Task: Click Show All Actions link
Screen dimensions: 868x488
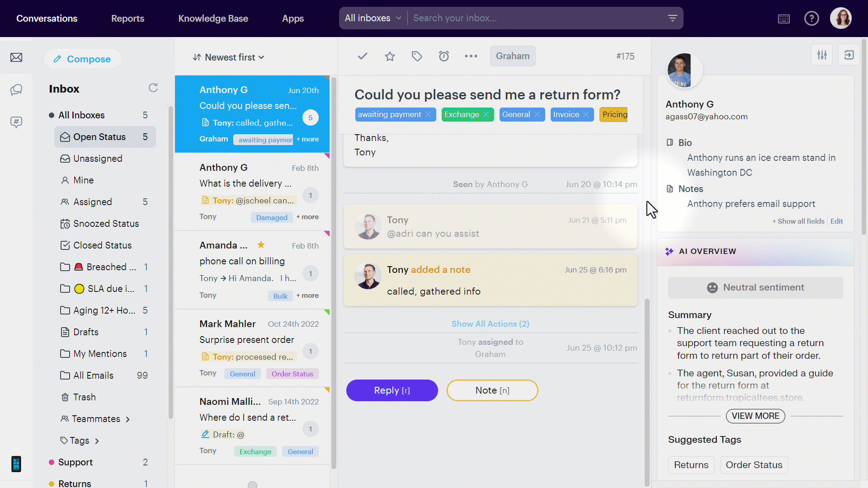Action: 490,324
